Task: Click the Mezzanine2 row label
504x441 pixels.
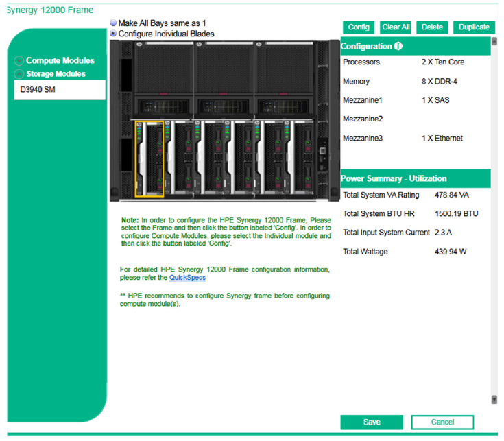Action: tap(363, 119)
